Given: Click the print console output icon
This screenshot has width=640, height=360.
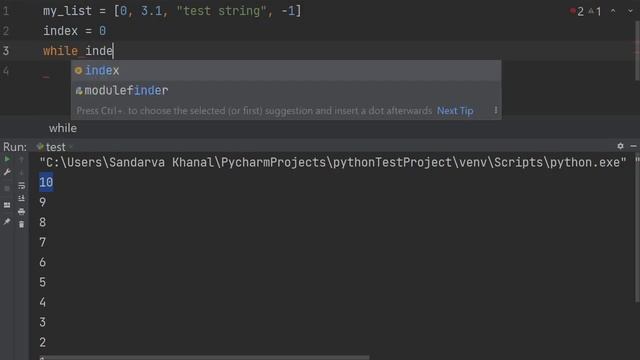Looking at the screenshot, I should 22,211.
